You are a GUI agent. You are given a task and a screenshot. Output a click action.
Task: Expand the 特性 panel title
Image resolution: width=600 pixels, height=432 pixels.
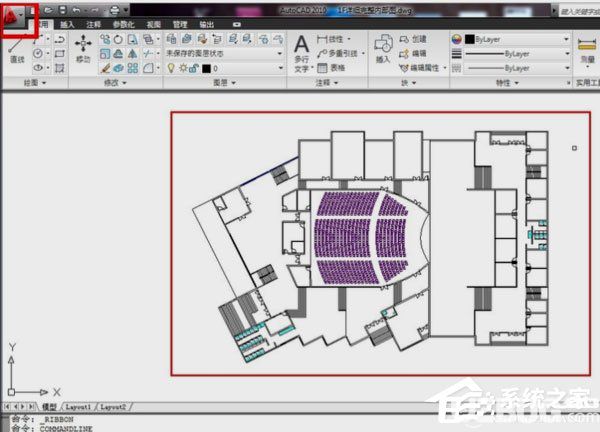pos(507,83)
